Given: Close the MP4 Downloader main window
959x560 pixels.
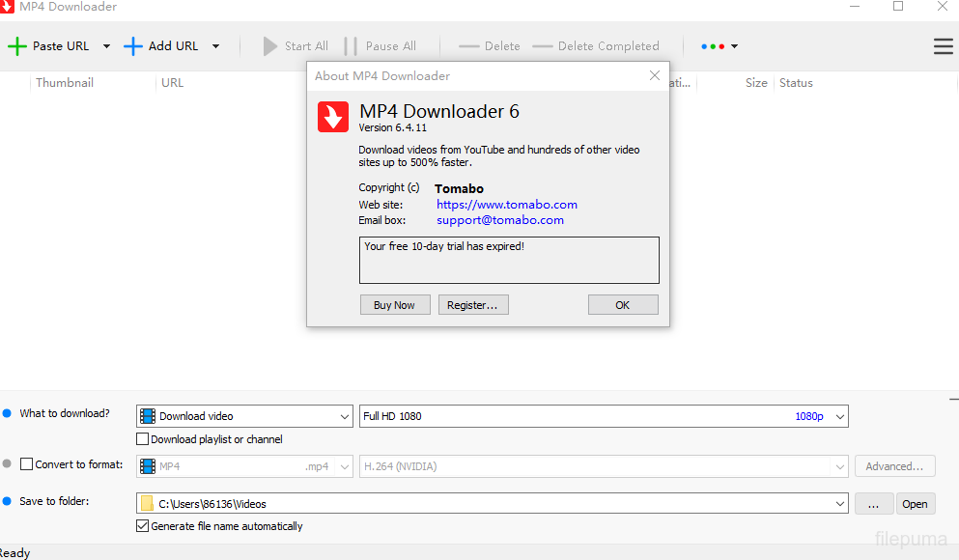Looking at the screenshot, I should coord(943,6).
